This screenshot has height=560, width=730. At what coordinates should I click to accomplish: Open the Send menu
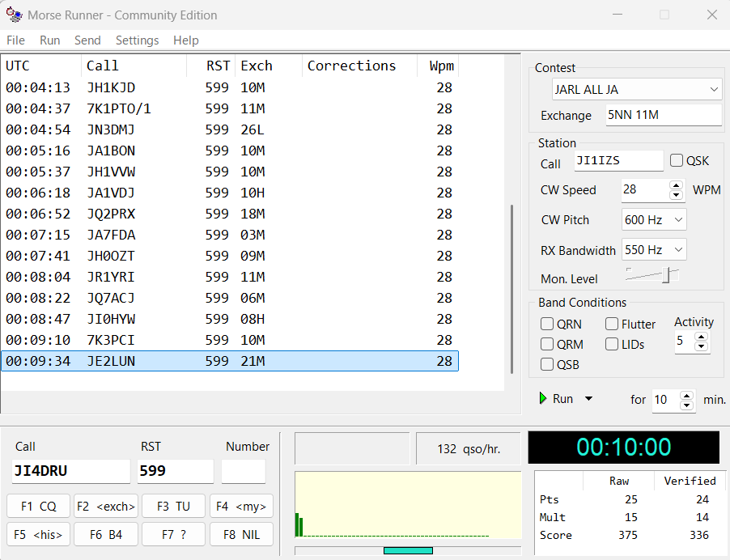point(87,40)
